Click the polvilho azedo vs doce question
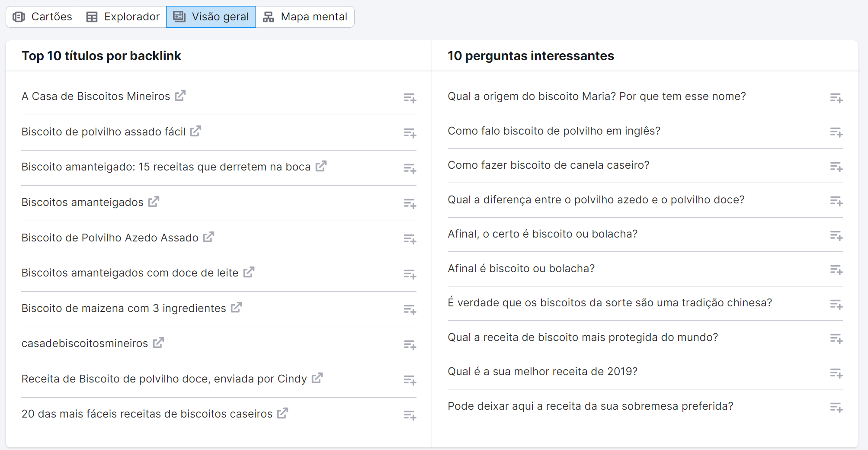The width and height of the screenshot is (868, 450). 596,200
